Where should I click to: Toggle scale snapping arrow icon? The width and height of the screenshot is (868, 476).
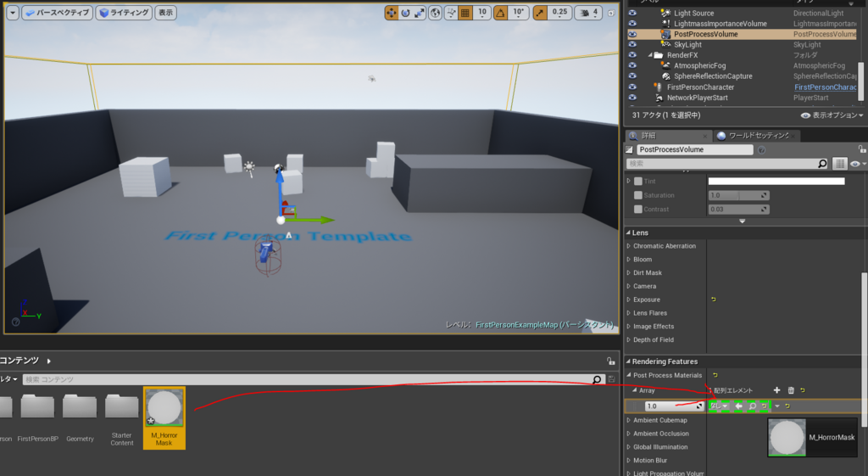tap(540, 13)
